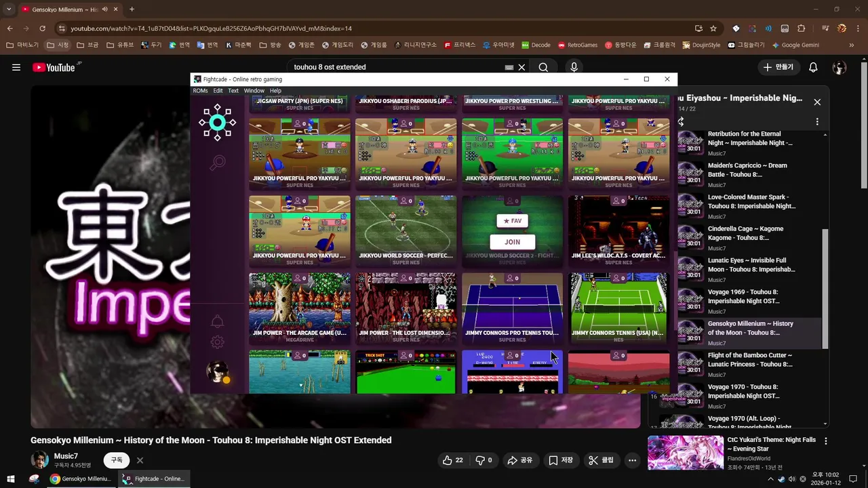This screenshot has width=868, height=488.
Task: Open Chrome tab search dropdown arrow
Action: coord(9,9)
